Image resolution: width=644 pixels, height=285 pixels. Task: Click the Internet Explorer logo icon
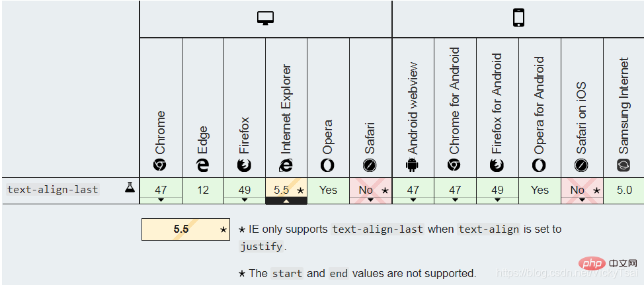point(286,165)
